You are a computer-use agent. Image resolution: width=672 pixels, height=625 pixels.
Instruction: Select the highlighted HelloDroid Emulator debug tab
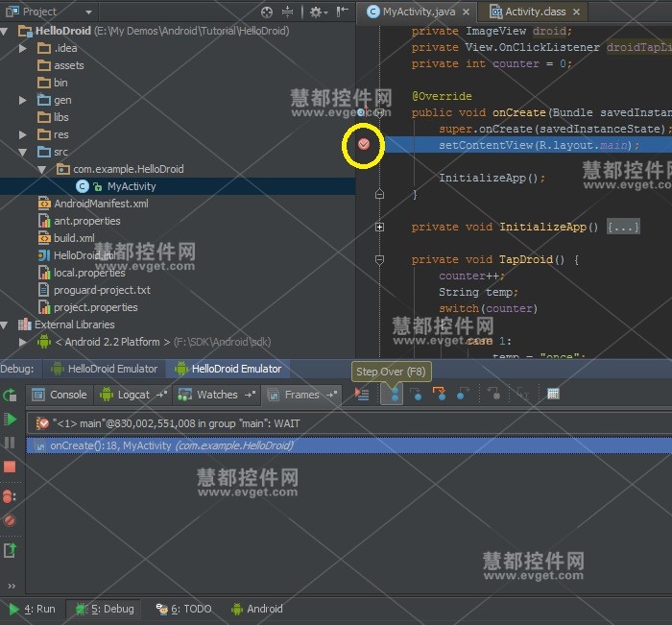tap(228, 369)
